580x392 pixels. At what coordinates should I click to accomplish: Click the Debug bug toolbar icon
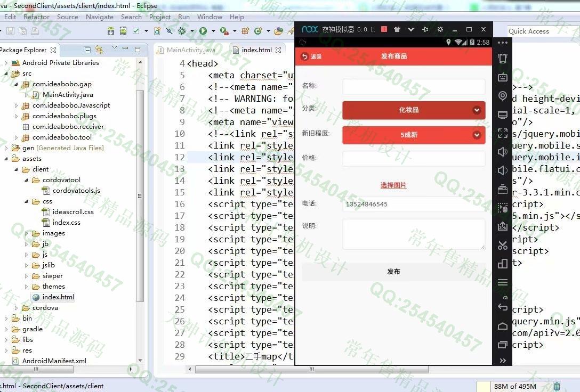tap(182, 31)
